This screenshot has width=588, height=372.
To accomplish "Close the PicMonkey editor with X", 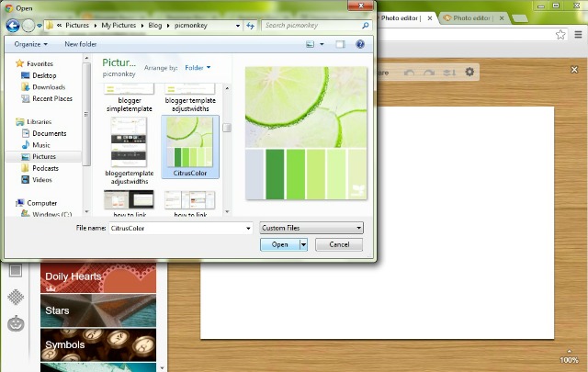I will click(x=574, y=70).
